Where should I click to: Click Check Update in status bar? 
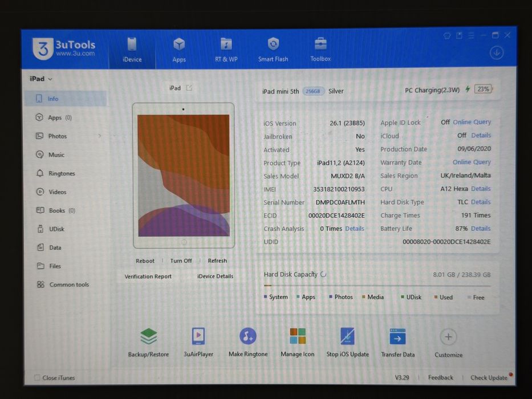coord(489,377)
